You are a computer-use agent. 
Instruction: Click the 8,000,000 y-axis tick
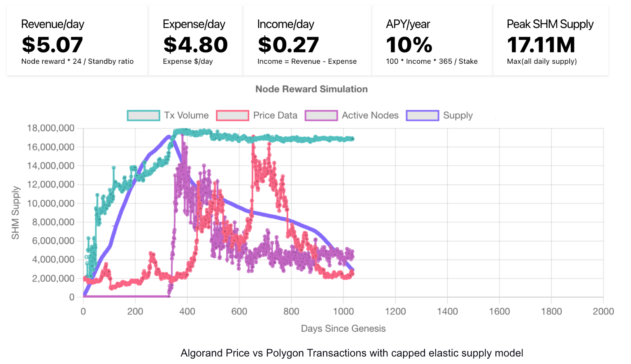pos(53,222)
